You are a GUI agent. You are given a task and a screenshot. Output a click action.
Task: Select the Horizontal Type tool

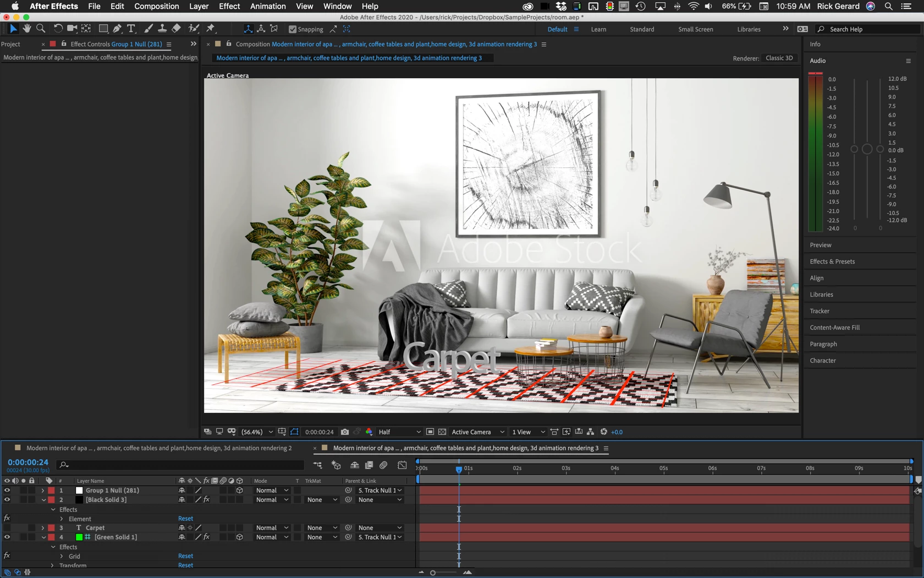(x=131, y=29)
